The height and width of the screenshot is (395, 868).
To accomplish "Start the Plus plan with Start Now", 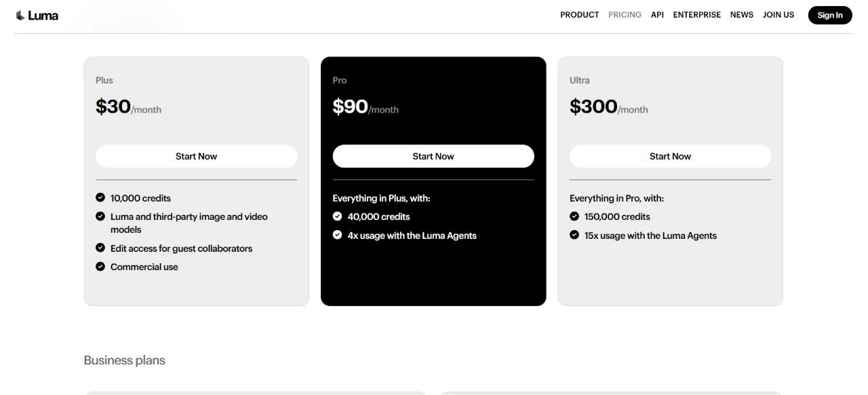I will [197, 156].
